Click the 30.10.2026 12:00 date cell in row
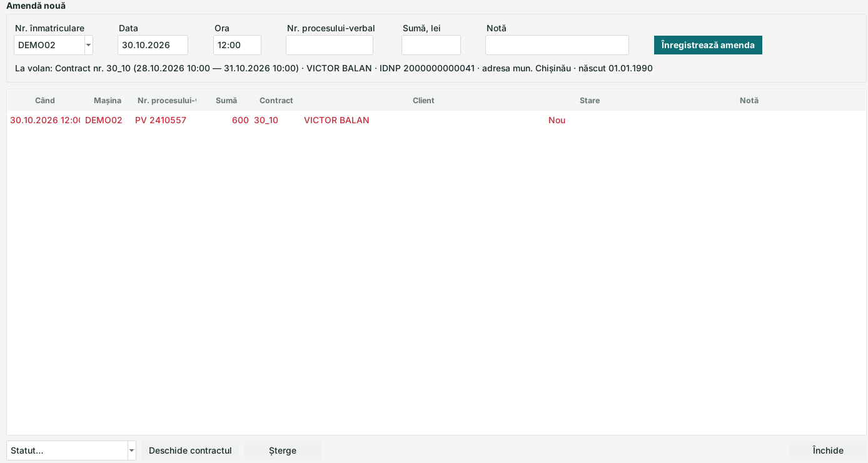Viewport: 868px width, 463px height. pyautogui.click(x=45, y=120)
